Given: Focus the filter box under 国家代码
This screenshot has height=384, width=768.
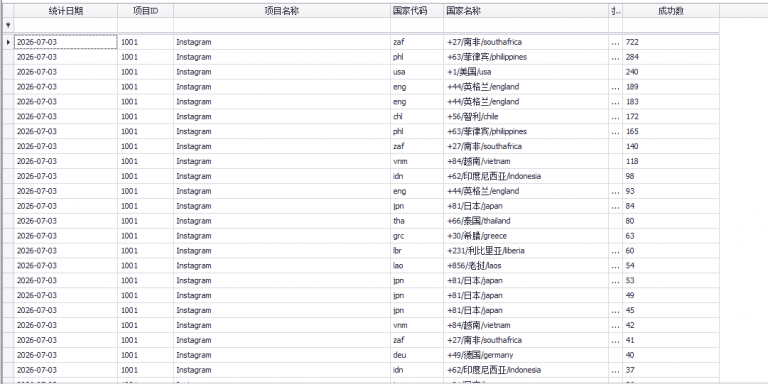Looking at the screenshot, I should pos(417,25).
